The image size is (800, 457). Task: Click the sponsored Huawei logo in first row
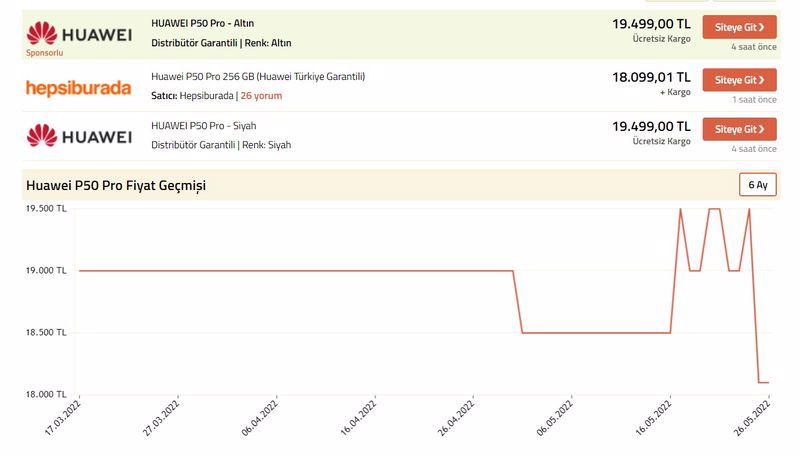[x=79, y=34]
